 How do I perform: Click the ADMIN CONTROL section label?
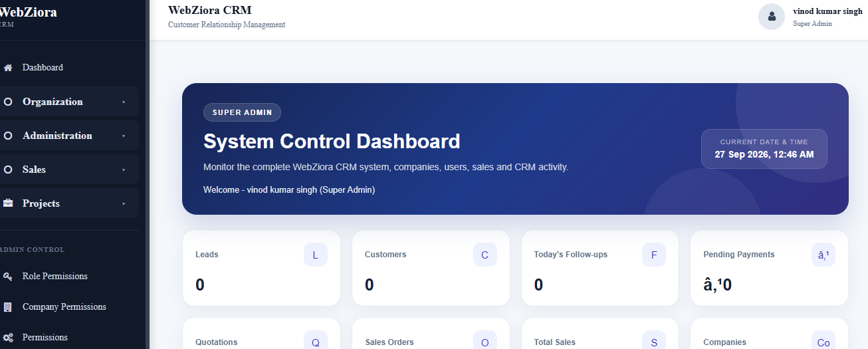tap(32, 250)
